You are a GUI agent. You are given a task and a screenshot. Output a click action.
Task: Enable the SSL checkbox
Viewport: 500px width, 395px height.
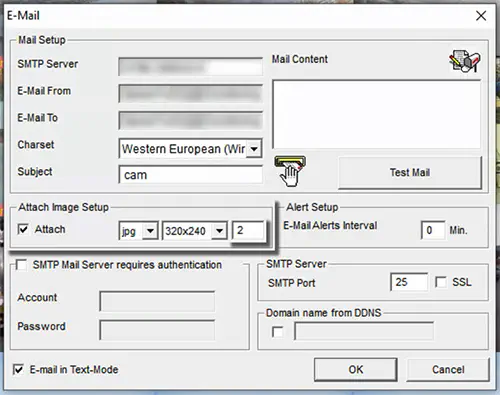[441, 282]
